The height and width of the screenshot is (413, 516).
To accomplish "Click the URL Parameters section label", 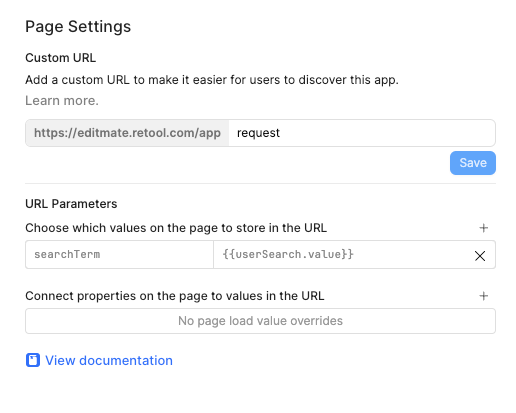I will [x=71, y=204].
